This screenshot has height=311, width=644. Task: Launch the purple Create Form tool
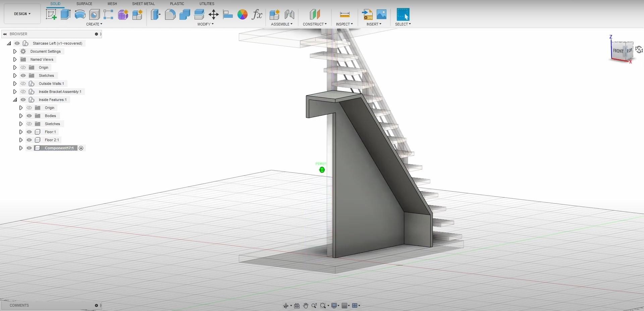point(123,14)
